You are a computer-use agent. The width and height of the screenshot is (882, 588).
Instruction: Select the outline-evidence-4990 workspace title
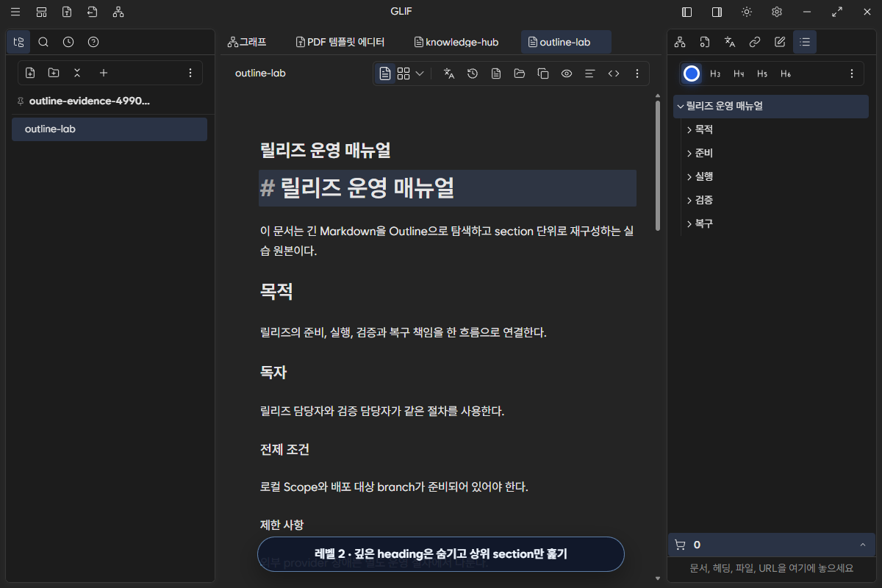(x=90, y=101)
